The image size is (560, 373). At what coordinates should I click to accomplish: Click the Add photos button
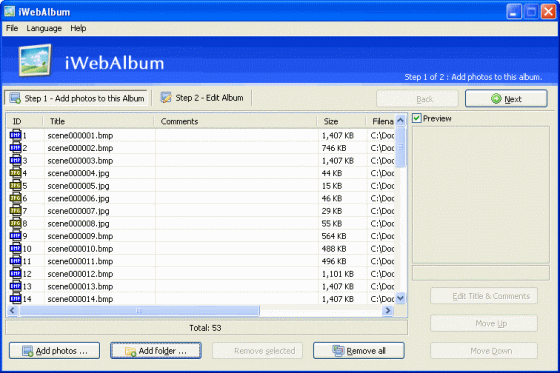click(x=55, y=351)
